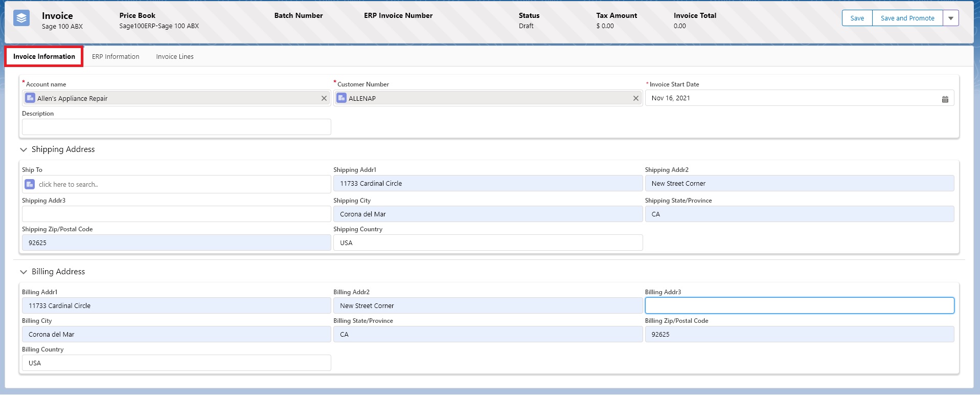Click the Save button
Screen dimensions: 980x395
click(857, 18)
